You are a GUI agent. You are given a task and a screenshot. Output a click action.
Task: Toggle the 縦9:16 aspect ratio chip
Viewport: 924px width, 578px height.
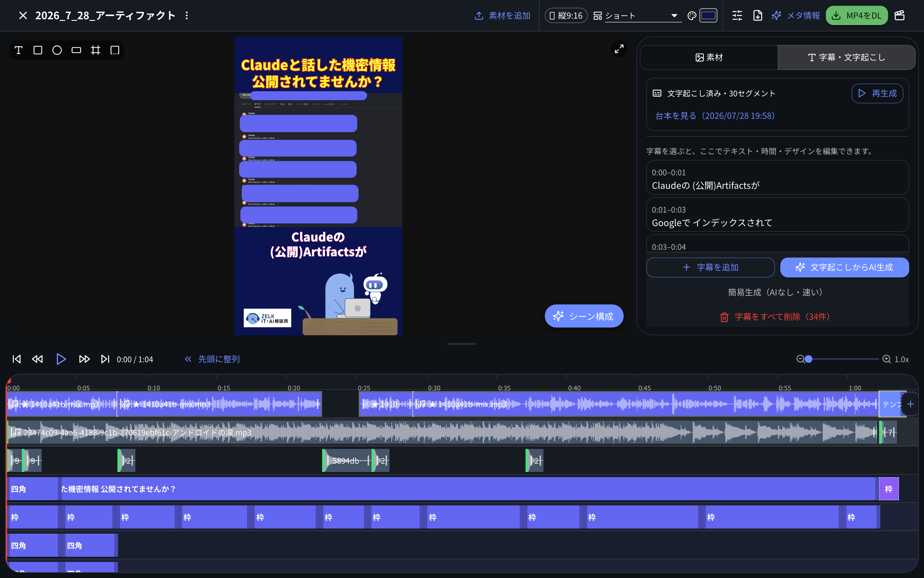[x=566, y=16]
